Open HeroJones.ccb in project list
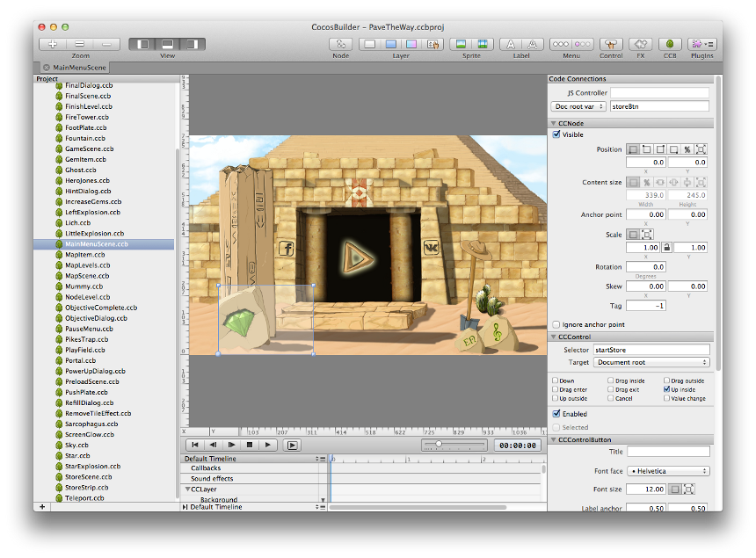The width and height of the screenshot is (756, 558). (87, 181)
